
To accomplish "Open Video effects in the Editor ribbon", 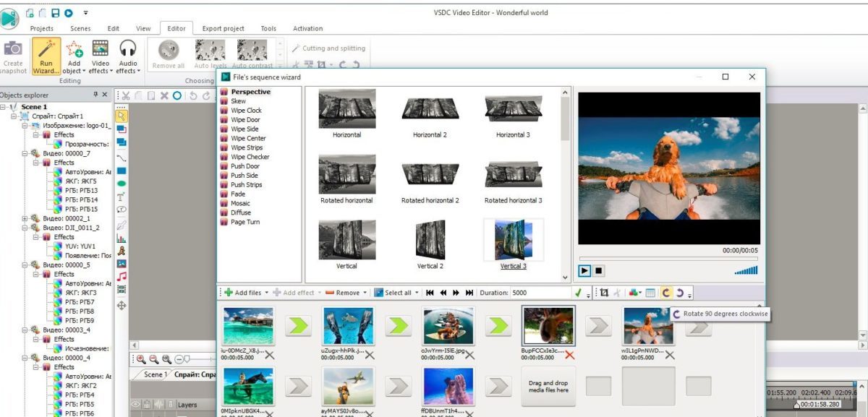I will (101, 56).
